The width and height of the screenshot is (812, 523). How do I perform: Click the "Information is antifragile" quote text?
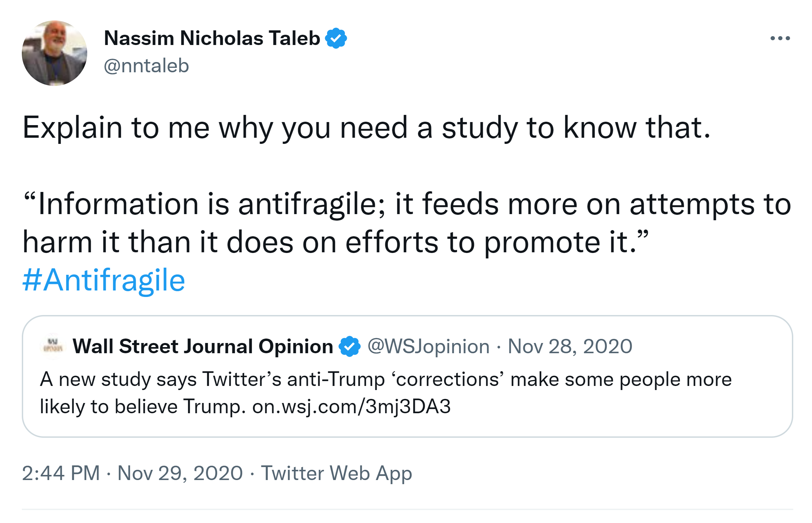pos(407,204)
